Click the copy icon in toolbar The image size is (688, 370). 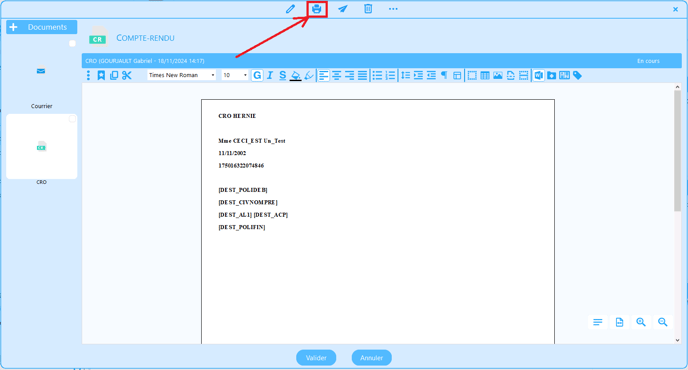click(x=114, y=75)
